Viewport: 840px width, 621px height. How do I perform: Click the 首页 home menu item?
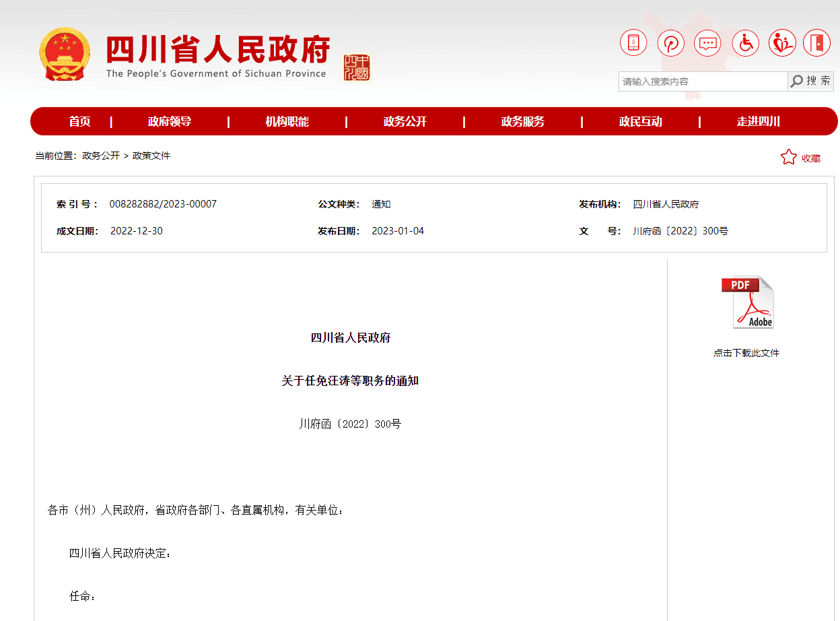click(79, 121)
